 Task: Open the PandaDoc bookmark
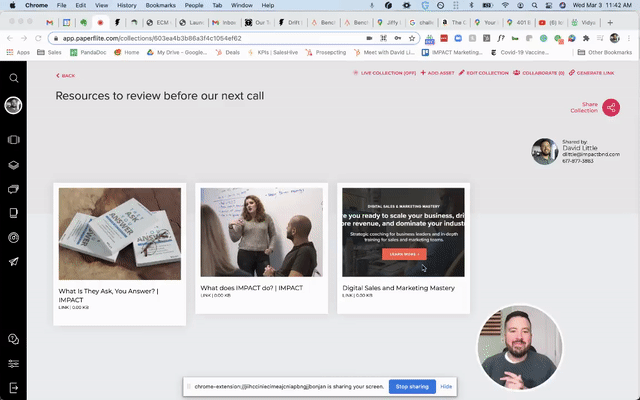pos(88,52)
